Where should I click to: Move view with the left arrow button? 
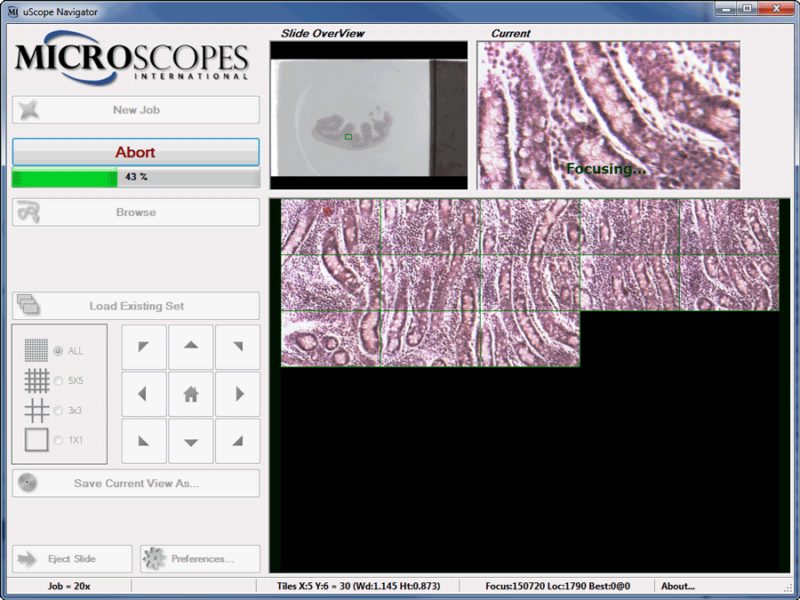coord(144,394)
